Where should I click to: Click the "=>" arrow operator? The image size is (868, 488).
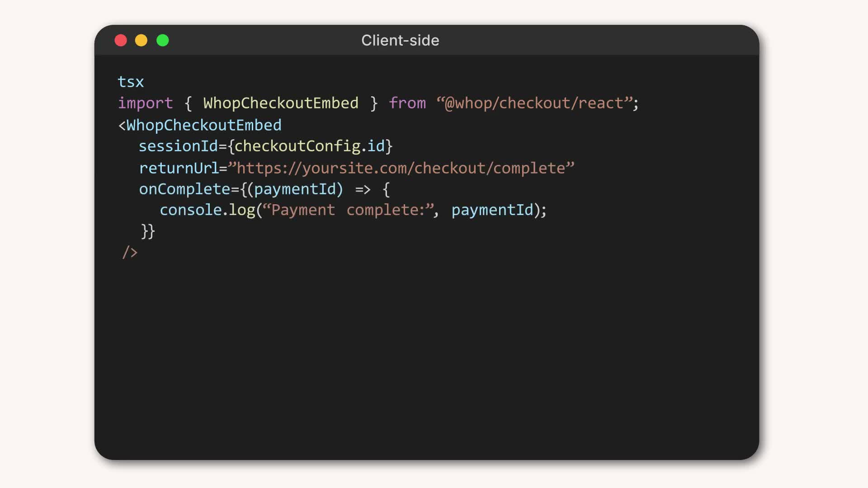[x=363, y=190]
